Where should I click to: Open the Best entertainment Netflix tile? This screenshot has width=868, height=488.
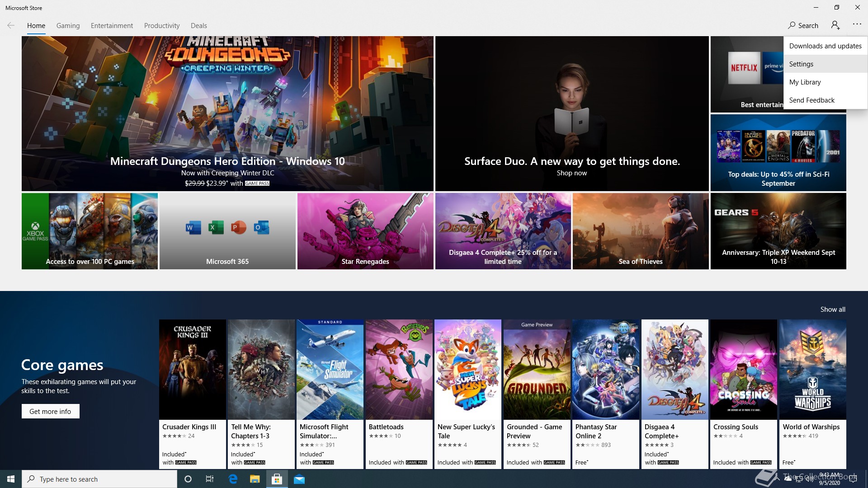(747, 75)
